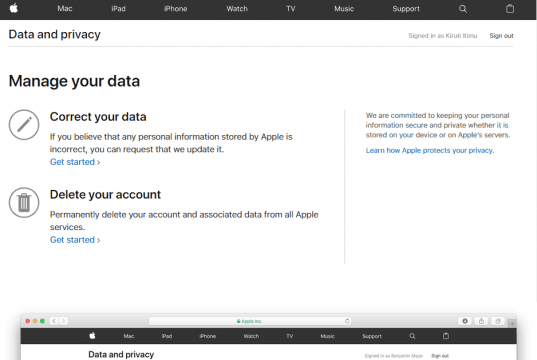537x360 pixels.
Task: Open the search icon in top navigation bar
Action: click(x=463, y=9)
